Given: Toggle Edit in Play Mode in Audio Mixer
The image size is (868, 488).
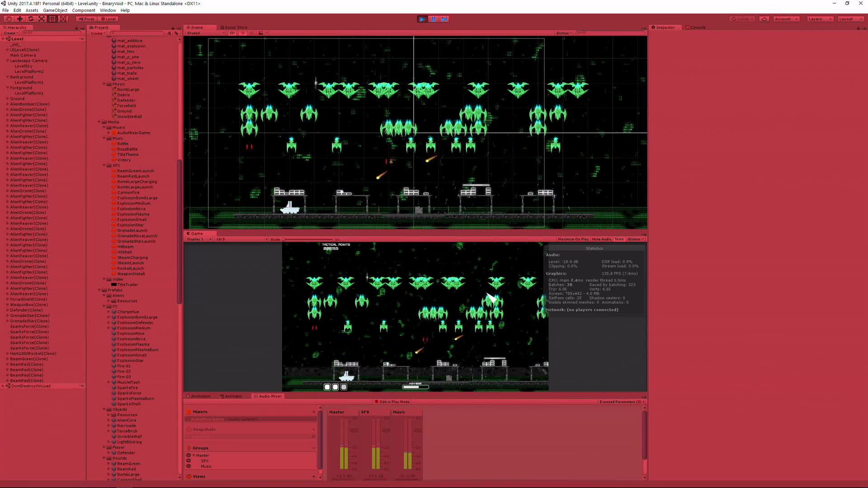Looking at the screenshot, I should point(392,401).
